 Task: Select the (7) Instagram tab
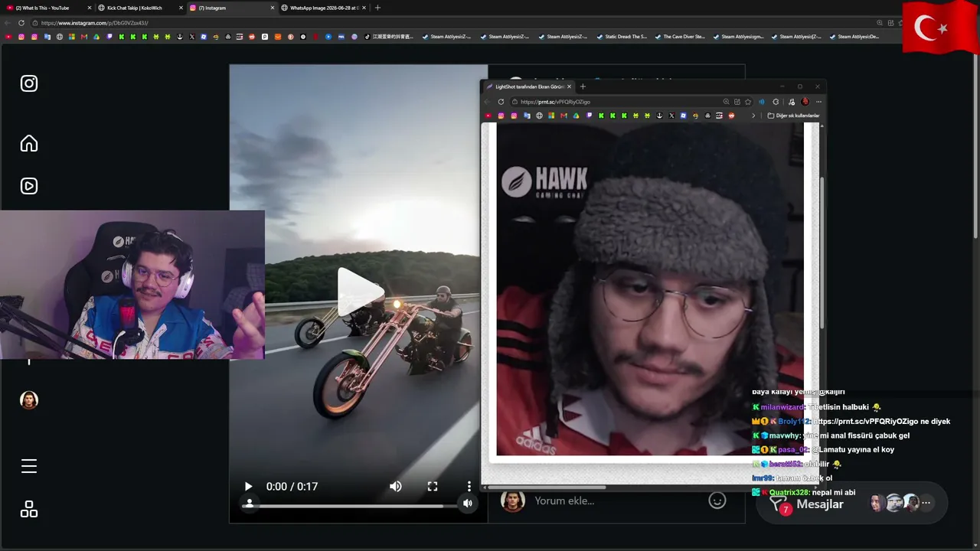[231, 8]
